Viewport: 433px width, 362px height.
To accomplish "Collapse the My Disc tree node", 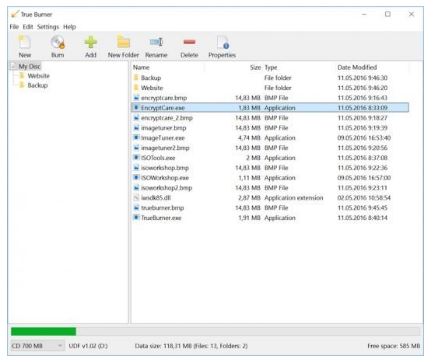I will 13,66.
